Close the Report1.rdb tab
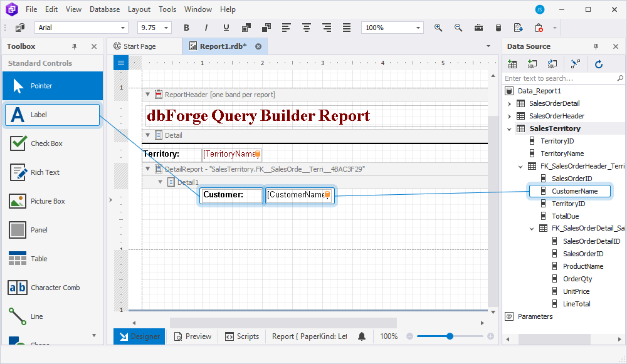627x364 pixels. point(258,46)
